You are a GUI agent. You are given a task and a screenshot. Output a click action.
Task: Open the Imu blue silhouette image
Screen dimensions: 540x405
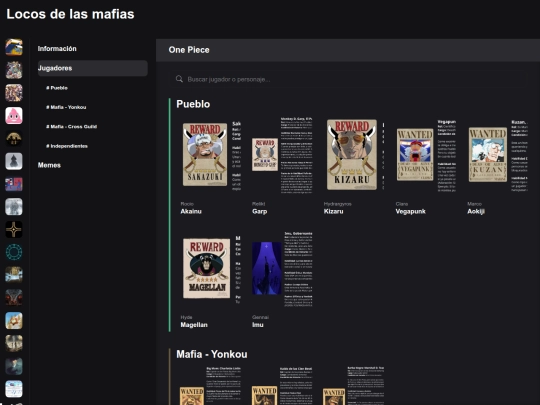tap(267, 268)
